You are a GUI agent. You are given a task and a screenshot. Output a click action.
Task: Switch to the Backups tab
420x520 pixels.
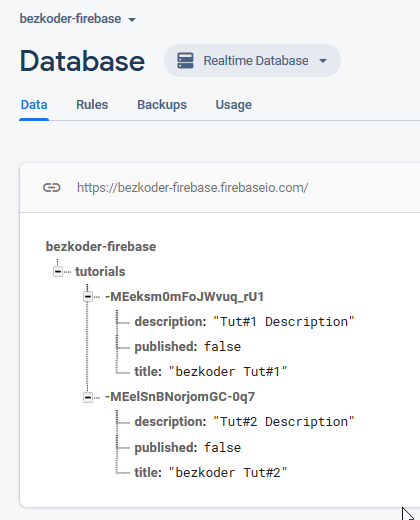point(162,105)
